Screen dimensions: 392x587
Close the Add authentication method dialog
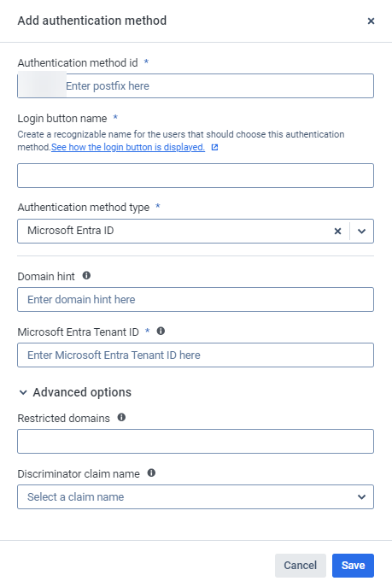point(371,21)
